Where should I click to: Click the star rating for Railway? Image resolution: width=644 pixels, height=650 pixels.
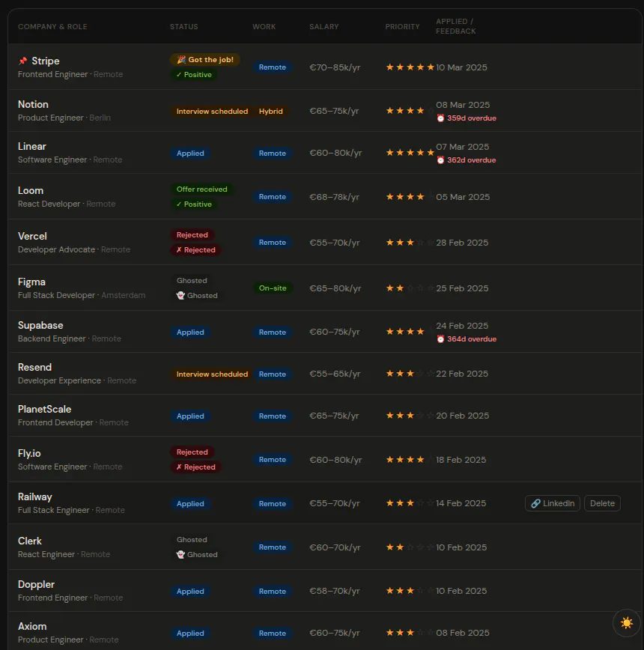click(x=410, y=503)
